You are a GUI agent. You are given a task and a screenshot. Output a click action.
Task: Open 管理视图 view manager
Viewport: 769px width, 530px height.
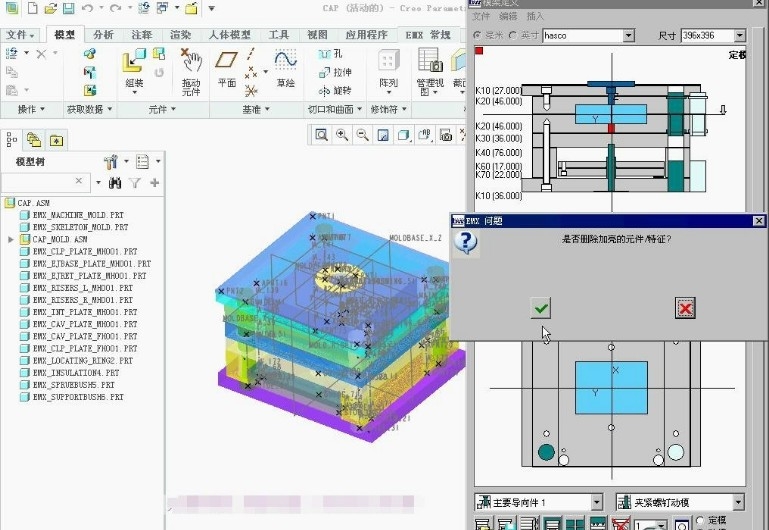tap(430, 72)
